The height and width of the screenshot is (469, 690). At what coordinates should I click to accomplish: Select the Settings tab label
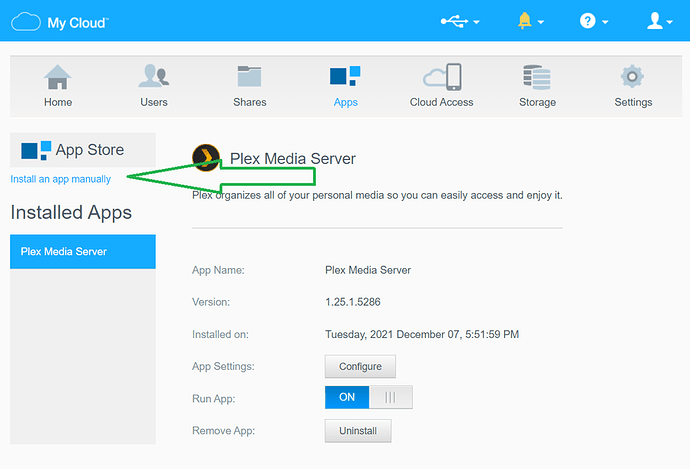(x=633, y=103)
